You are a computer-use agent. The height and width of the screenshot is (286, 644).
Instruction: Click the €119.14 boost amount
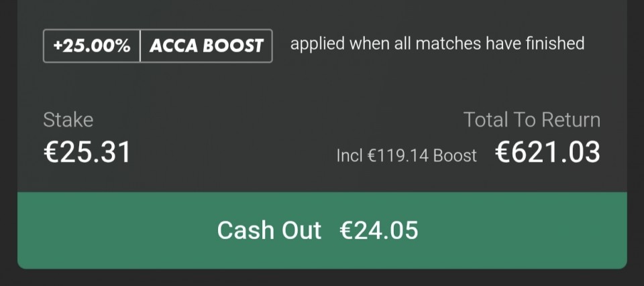coord(398,155)
